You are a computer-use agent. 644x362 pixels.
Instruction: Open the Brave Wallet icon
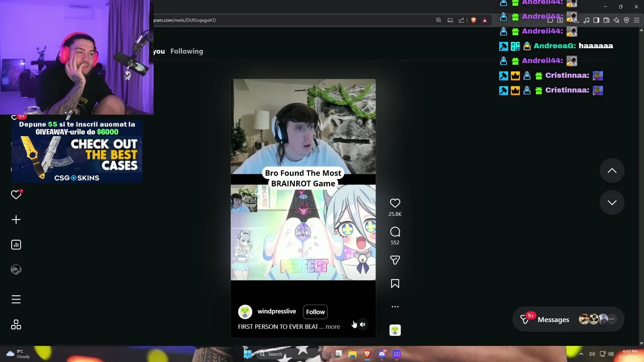coord(606,20)
